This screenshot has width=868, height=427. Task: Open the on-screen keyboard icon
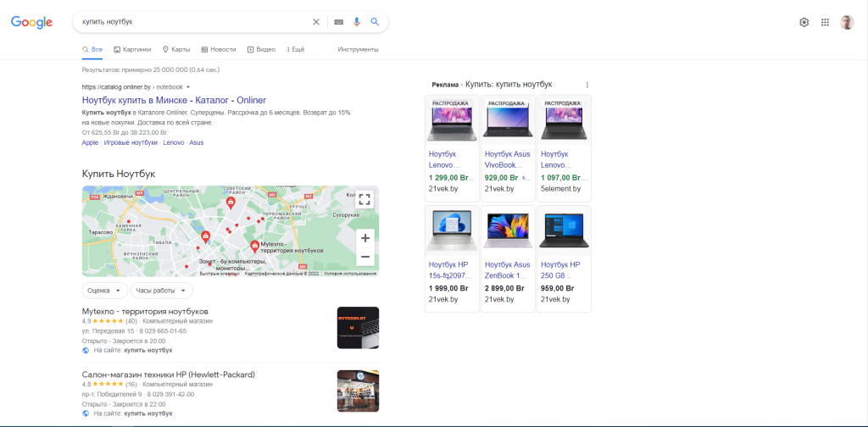pyautogui.click(x=339, y=22)
